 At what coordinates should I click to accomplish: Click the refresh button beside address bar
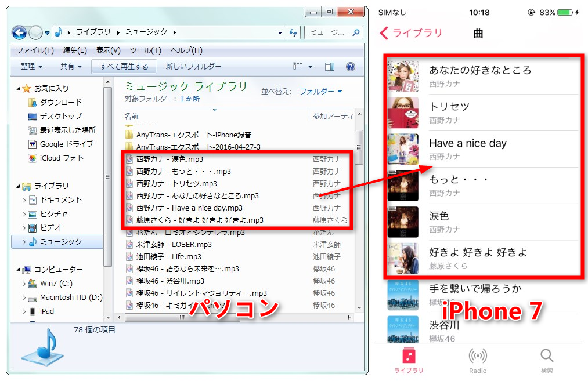[293, 32]
